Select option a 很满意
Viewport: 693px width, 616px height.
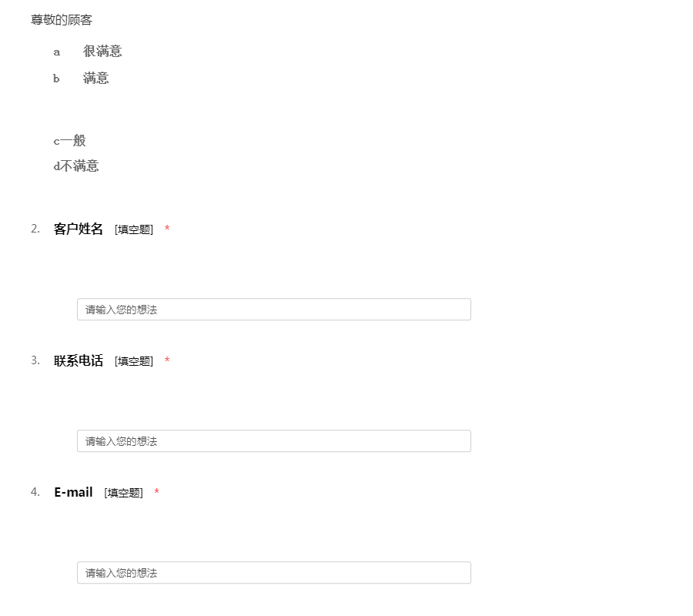pos(88,52)
